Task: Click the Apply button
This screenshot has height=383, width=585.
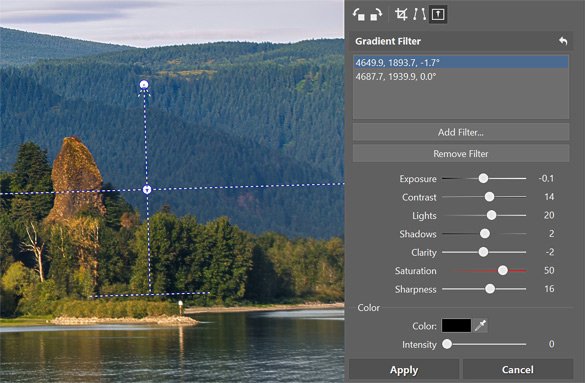Action: click(404, 370)
